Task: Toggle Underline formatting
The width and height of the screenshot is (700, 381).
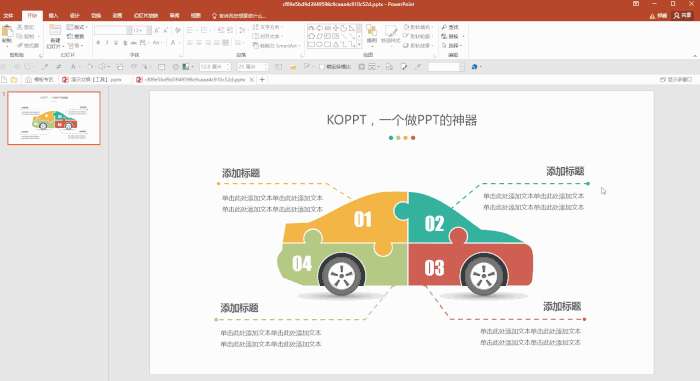Action: tap(116, 43)
